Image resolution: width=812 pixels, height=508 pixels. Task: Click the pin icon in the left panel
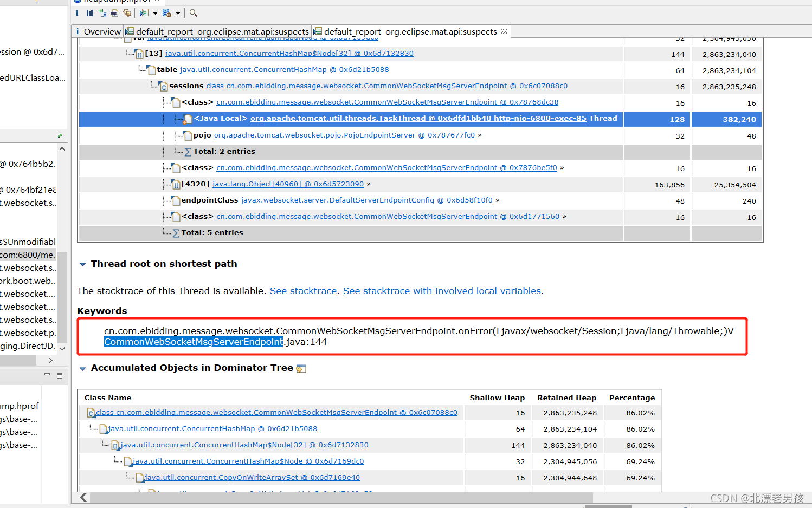(x=60, y=135)
